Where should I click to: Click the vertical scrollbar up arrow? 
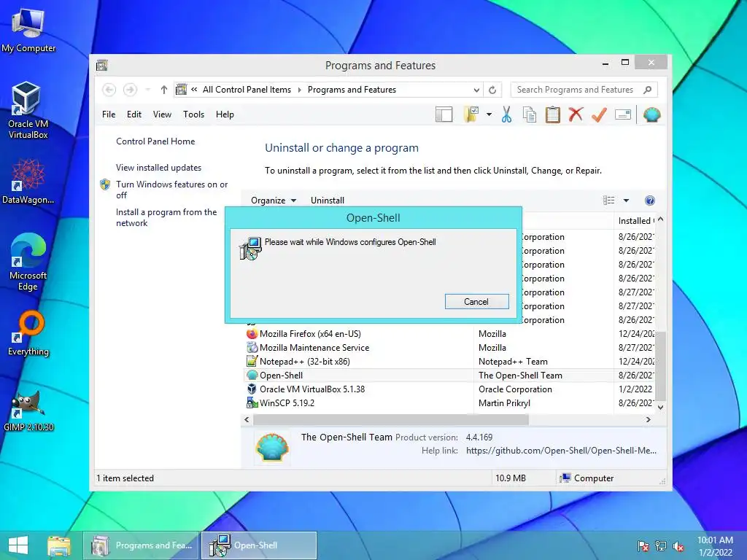[x=660, y=219]
